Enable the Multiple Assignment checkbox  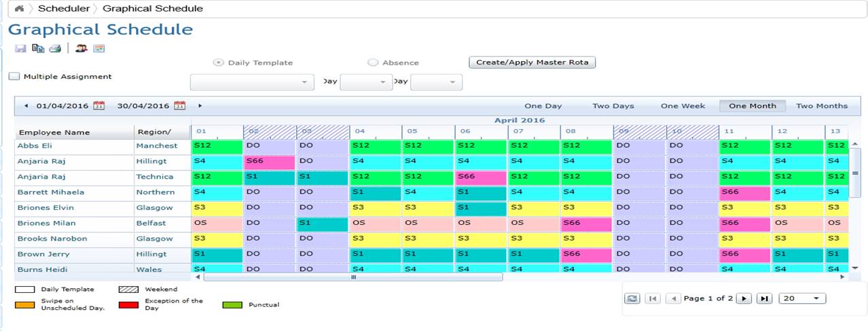click(x=14, y=77)
